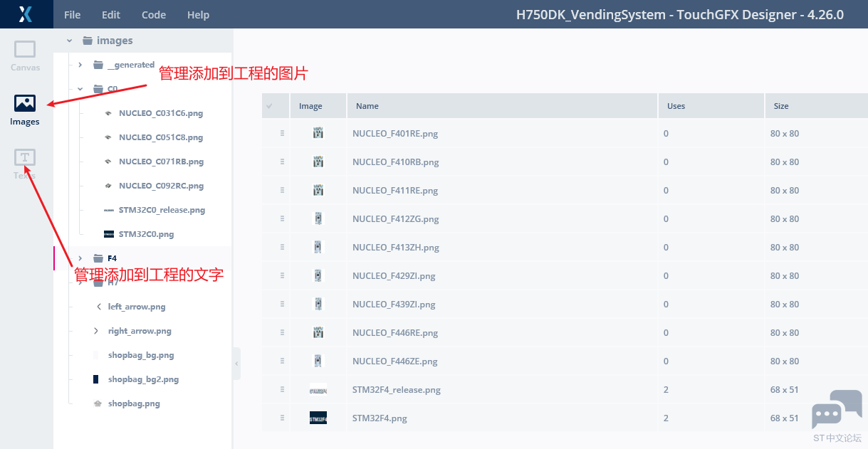The height and width of the screenshot is (449, 868).
Task: Select NUCLEO_C092RC.png in the tree
Action: pyautogui.click(x=161, y=186)
